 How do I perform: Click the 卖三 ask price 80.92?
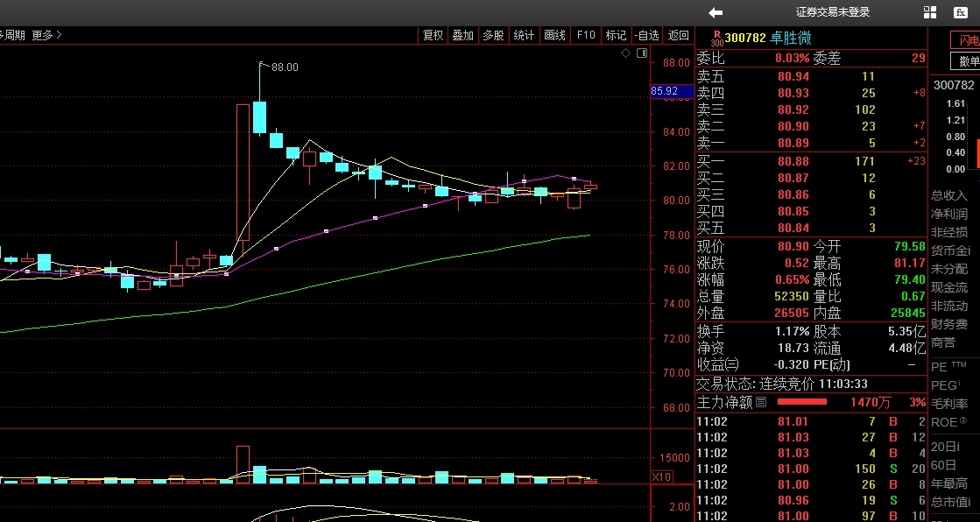(x=793, y=110)
